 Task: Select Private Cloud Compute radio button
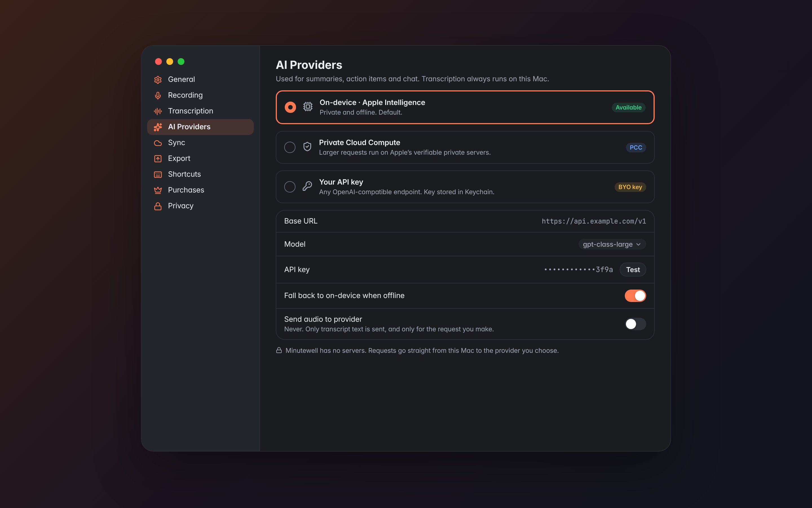(290, 147)
